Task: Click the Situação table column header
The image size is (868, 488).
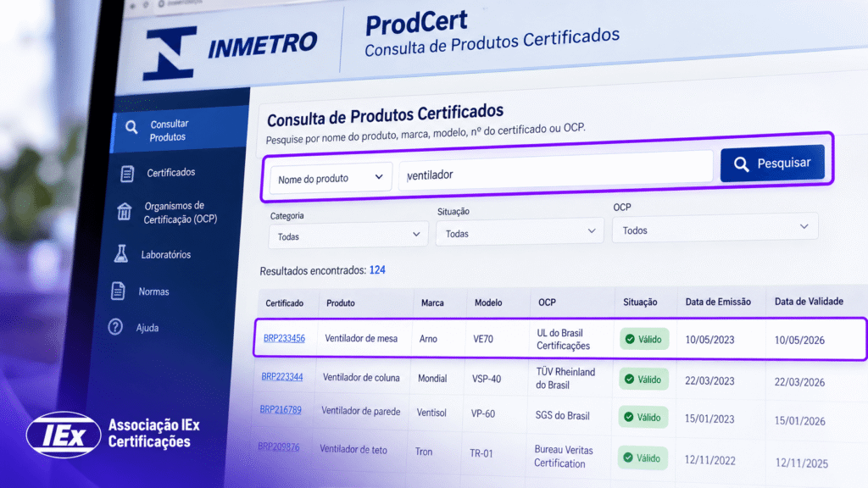Action: pyautogui.click(x=640, y=302)
